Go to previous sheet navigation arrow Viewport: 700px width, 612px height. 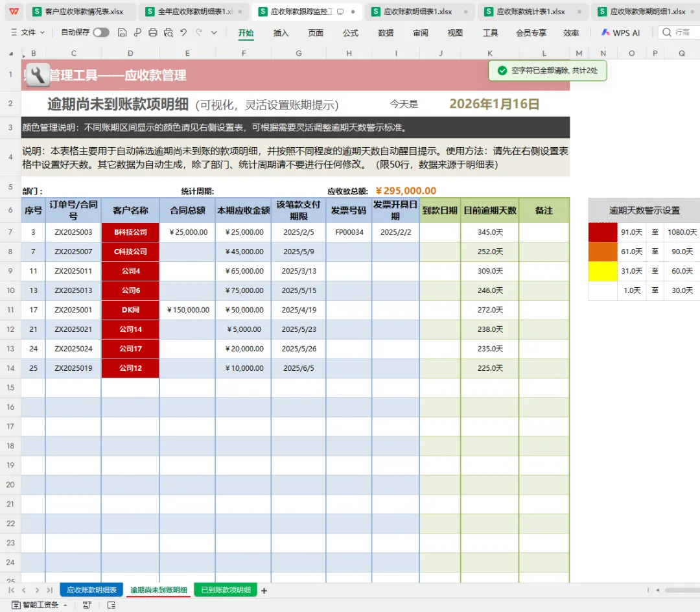(x=24, y=590)
